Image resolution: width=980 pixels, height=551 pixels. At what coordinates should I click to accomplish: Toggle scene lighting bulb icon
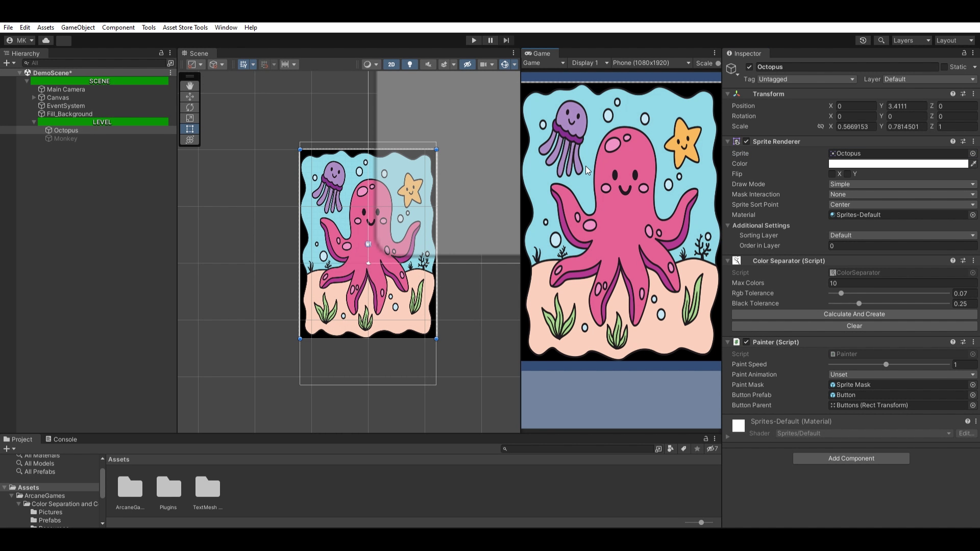[410, 64]
